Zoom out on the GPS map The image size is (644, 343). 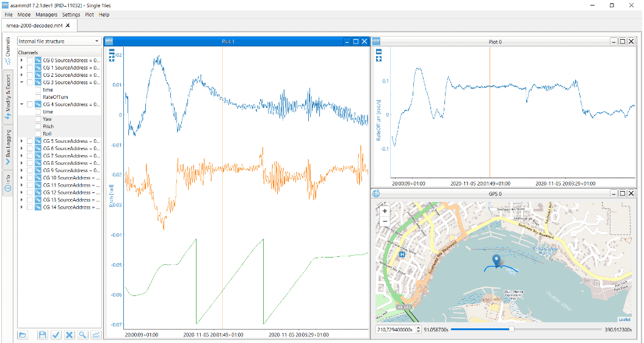click(x=385, y=222)
